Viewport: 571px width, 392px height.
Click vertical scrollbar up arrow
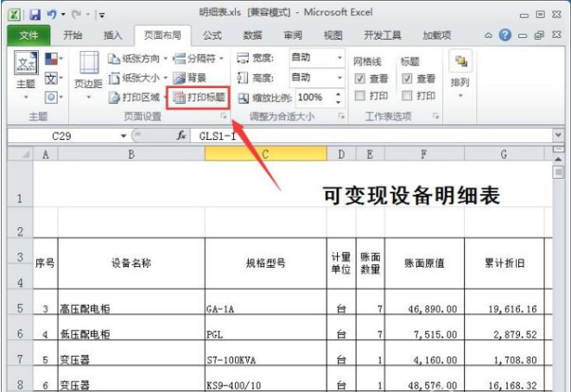click(x=558, y=159)
